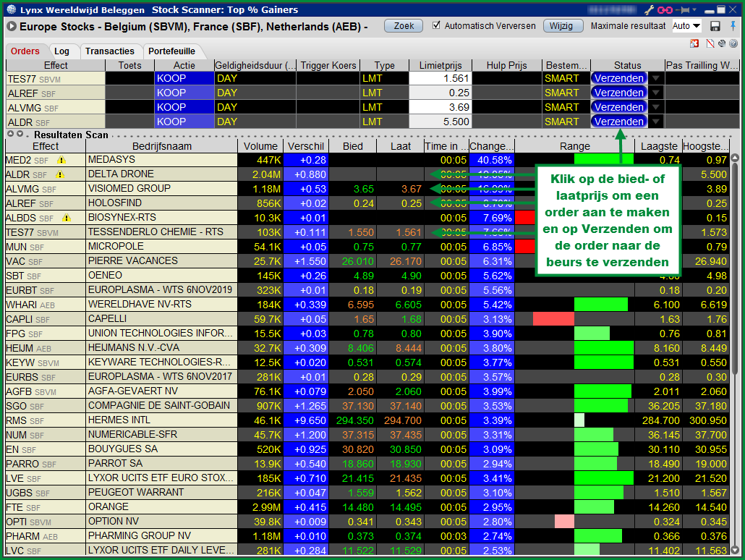Click ask price 294.700 for HERMES INTL
745x560 pixels.
pyautogui.click(x=402, y=420)
